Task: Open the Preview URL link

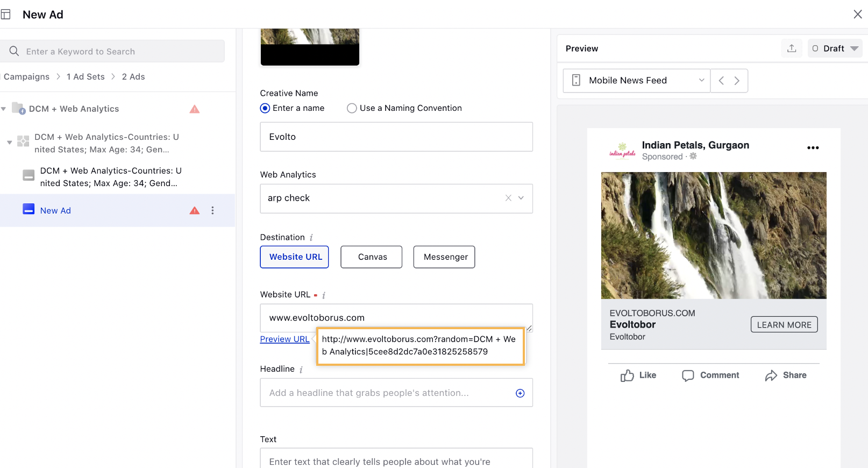Action: pos(285,339)
